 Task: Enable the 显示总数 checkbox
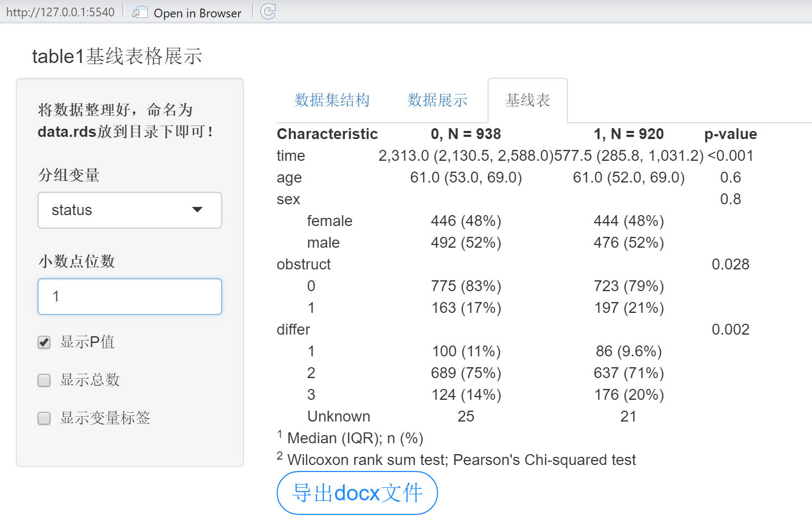point(44,380)
